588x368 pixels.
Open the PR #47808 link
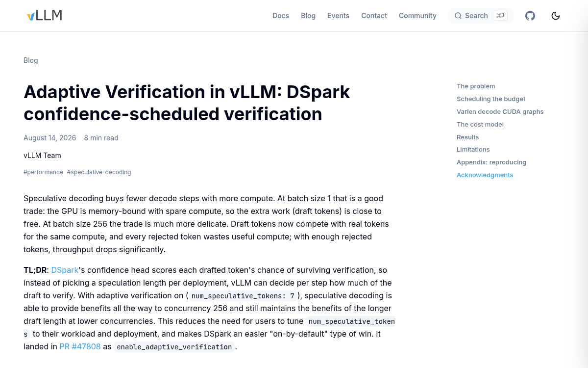[x=80, y=347]
